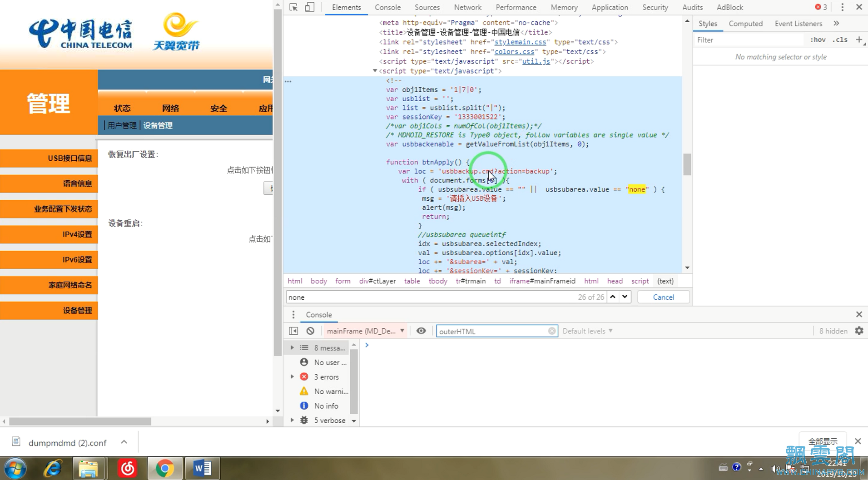The height and width of the screenshot is (480, 868).
Task: Clear the console with the ban icon
Action: 310,331
